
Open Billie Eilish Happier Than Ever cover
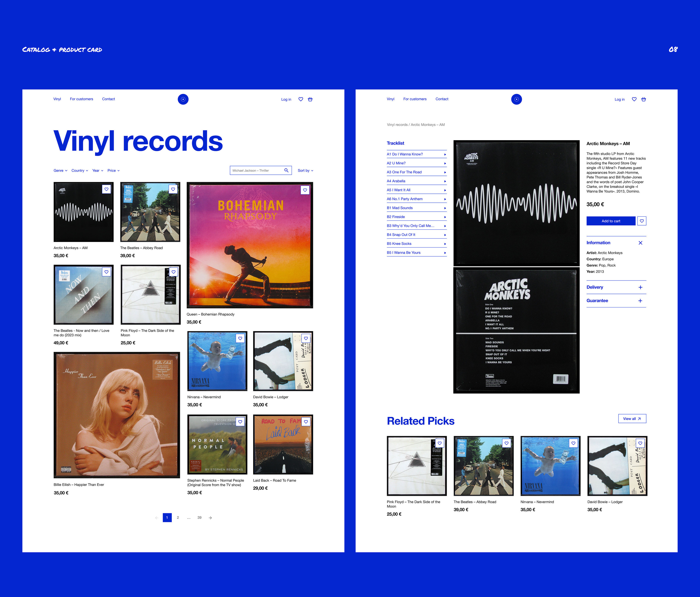[x=117, y=415]
